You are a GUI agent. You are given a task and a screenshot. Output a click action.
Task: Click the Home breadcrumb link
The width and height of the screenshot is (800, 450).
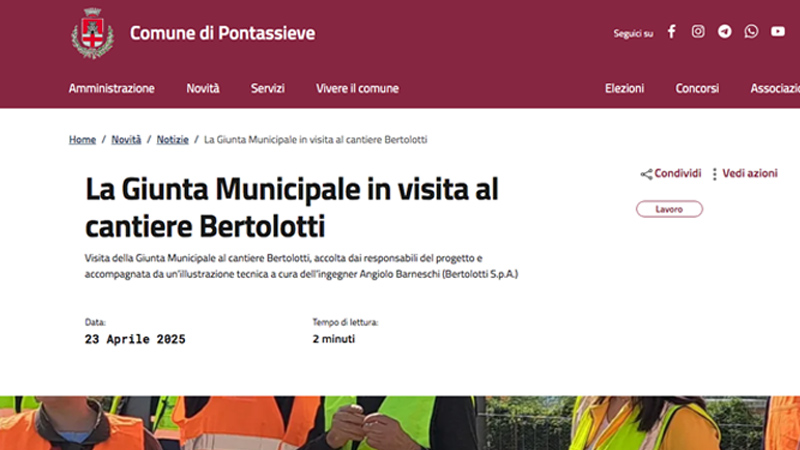(x=82, y=140)
